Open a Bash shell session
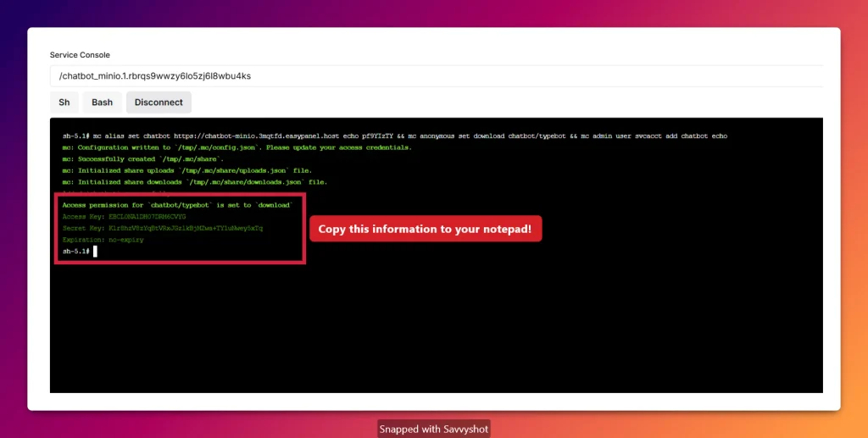Viewport: 868px width, 438px height. tap(102, 103)
